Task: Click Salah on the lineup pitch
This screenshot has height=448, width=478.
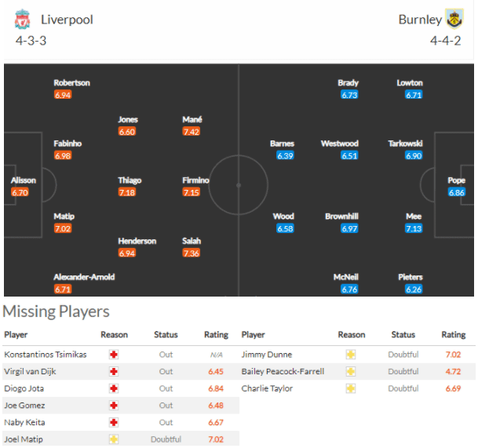Action: pos(191,241)
